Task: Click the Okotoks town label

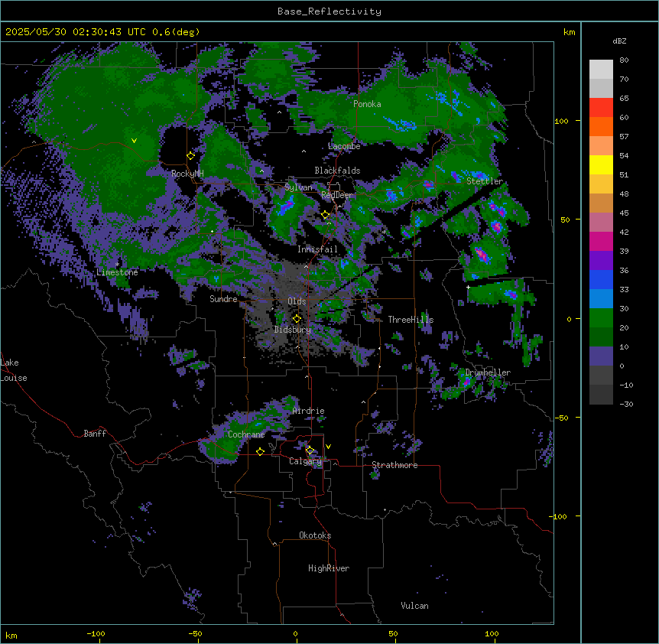Action: tap(315, 535)
